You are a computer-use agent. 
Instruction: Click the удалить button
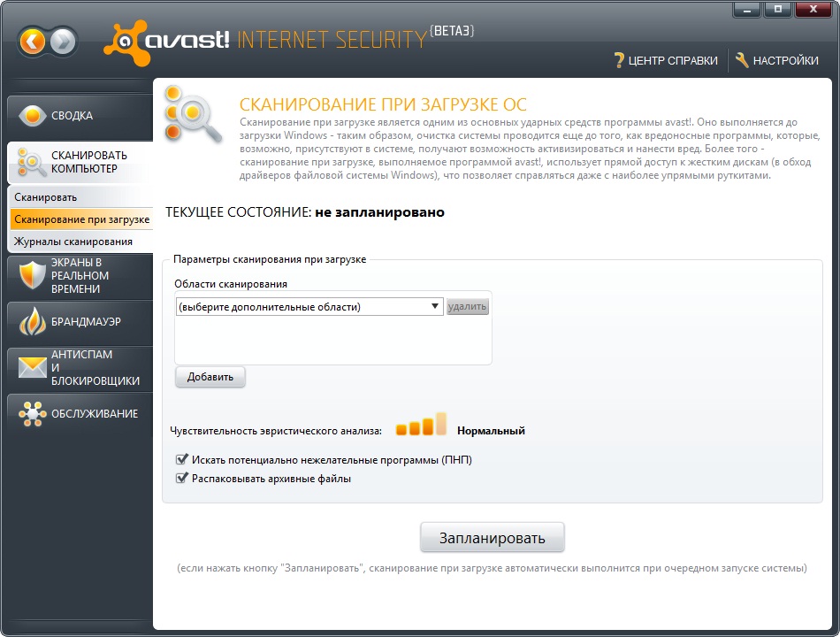coord(467,307)
